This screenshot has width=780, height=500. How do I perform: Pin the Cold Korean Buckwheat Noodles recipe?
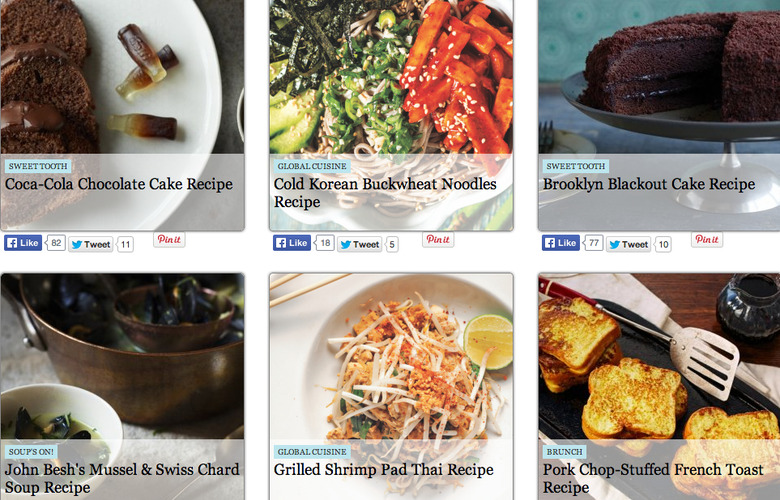tap(438, 239)
